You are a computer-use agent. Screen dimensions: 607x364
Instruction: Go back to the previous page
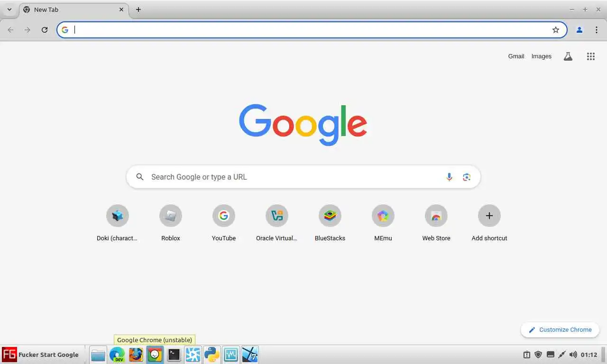point(10,30)
